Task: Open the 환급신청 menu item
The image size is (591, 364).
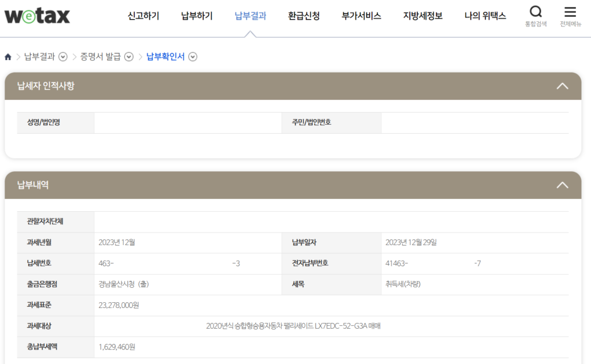Action: pyautogui.click(x=303, y=16)
